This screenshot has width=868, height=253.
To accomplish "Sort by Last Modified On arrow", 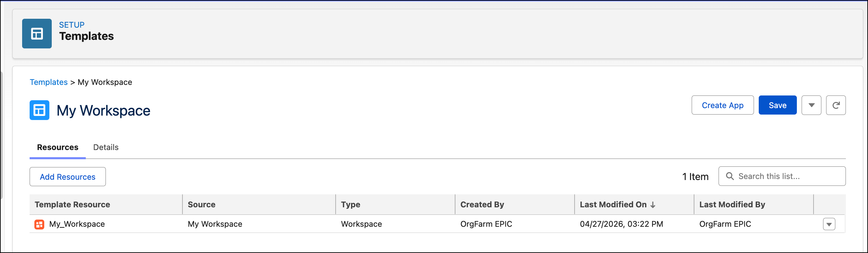I will point(653,205).
